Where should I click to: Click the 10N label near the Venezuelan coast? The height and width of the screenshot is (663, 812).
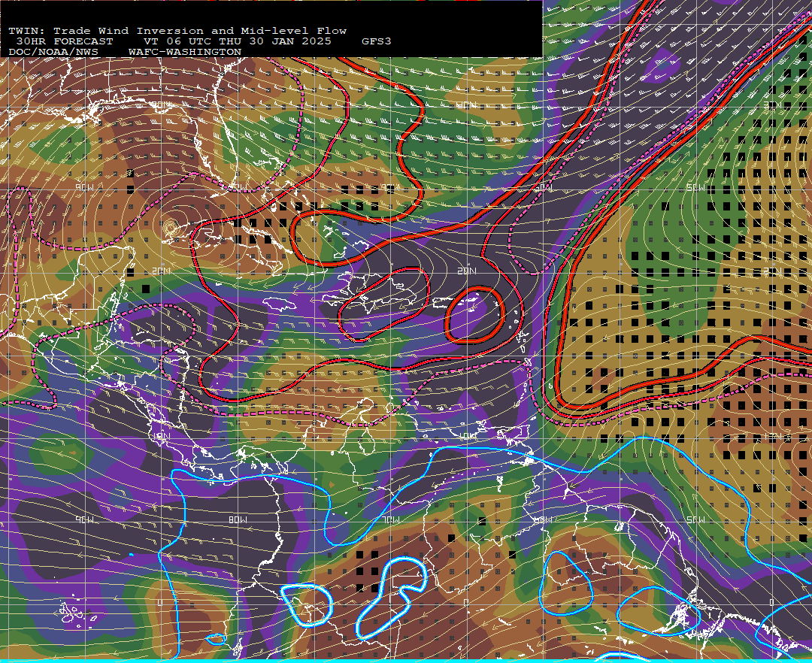point(467,437)
